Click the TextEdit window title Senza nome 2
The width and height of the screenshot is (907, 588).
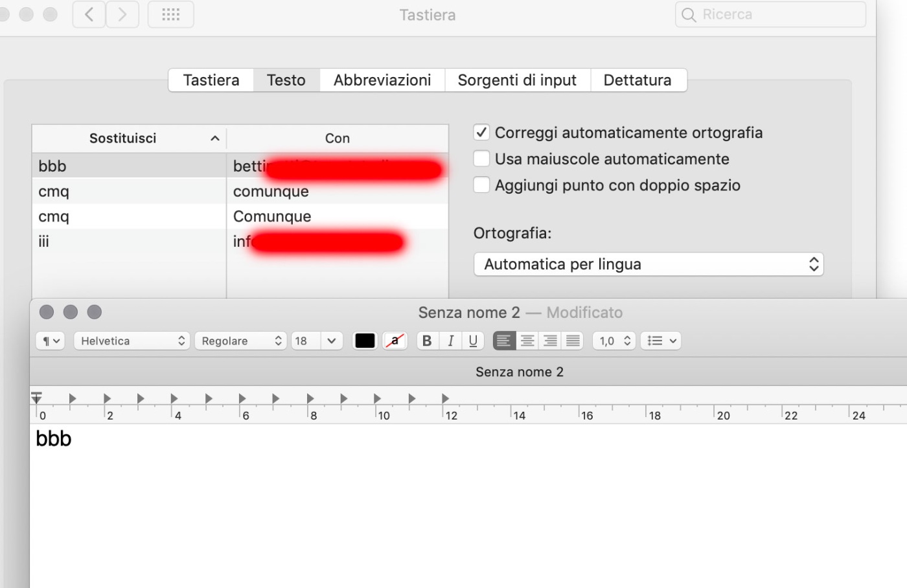point(469,313)
